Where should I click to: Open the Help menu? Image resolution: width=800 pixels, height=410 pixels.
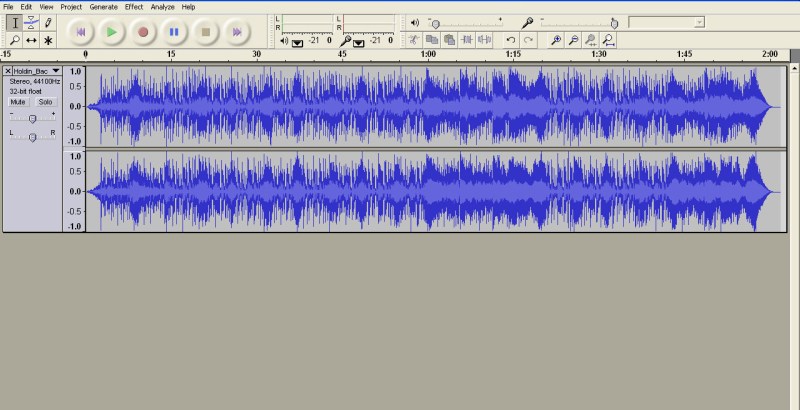pyautogui.click(x=188, y=7)
